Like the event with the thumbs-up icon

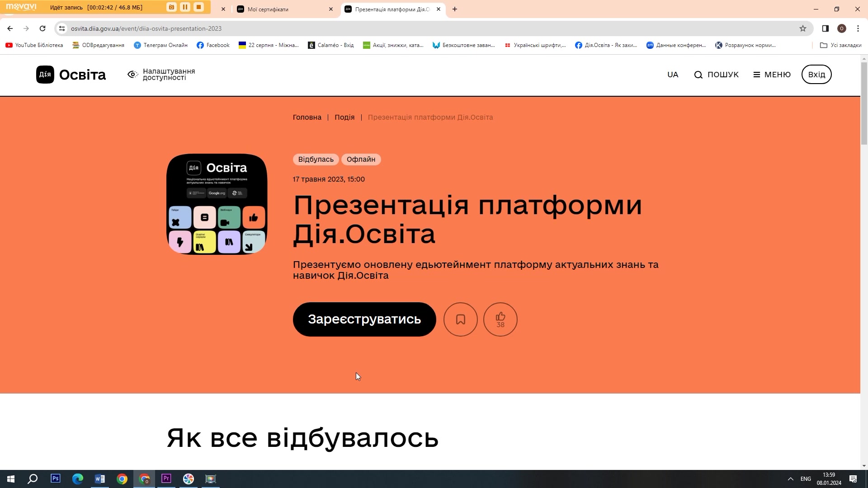tap(500, 319)
